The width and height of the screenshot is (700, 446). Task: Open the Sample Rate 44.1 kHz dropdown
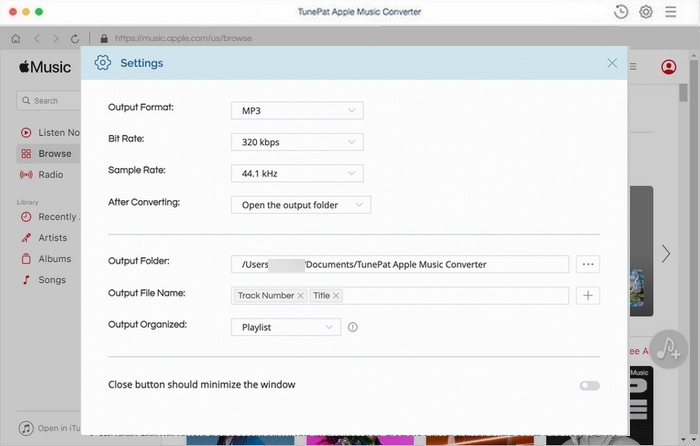tap(297, 173)
